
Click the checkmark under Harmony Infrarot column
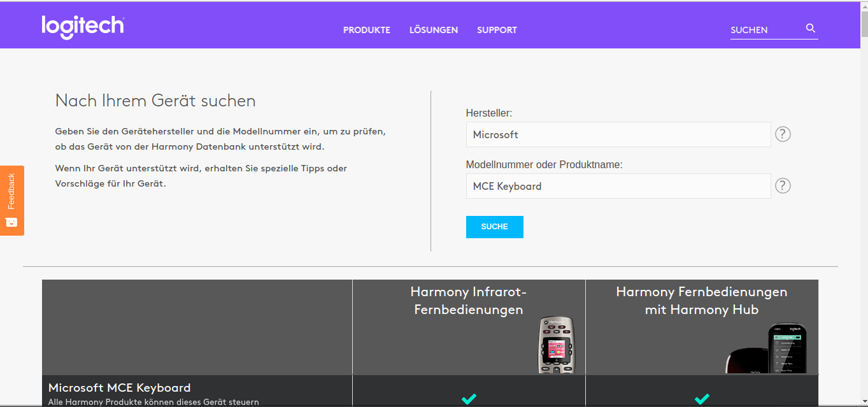pyautogui.click(x=469, y=399)
